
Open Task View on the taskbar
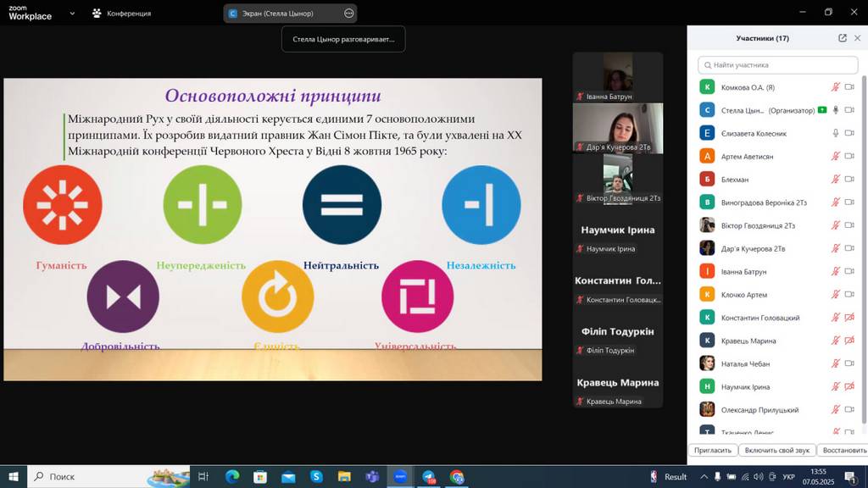(203, 476)
